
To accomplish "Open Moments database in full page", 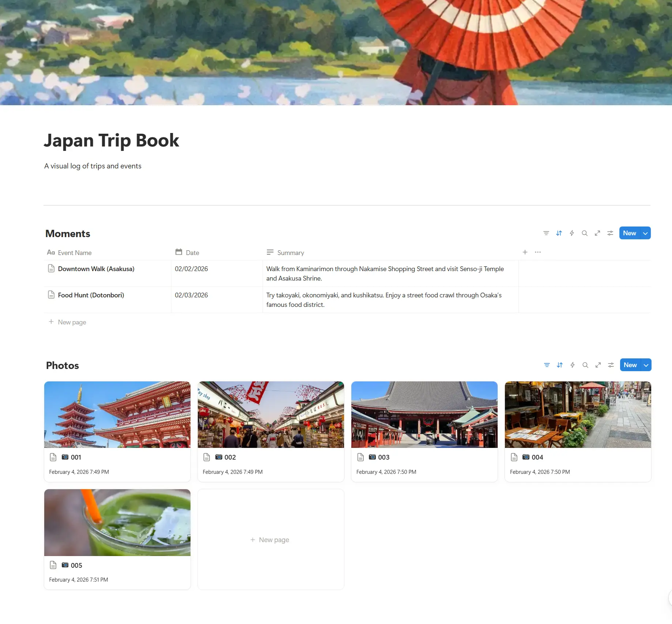I will 597,233.
